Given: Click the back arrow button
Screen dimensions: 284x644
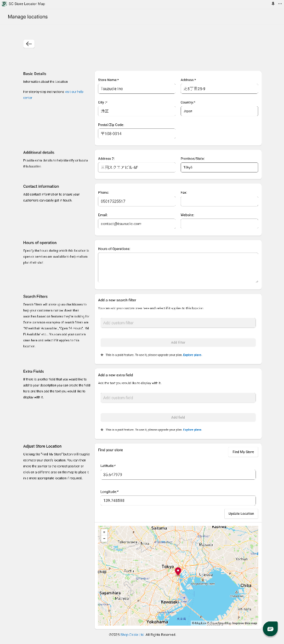Looking at the screenshot, I should pos(29,44).
